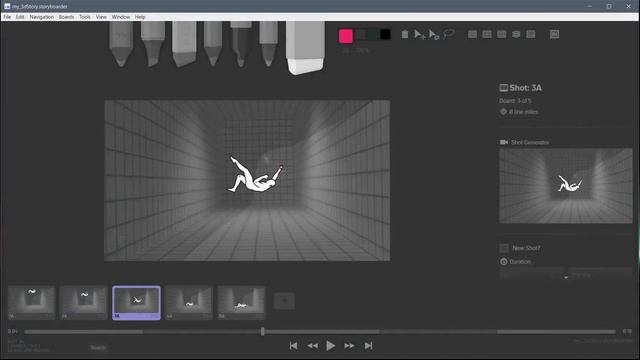Viewport: 640px width, 360px height.
Task: Click the arrow cursor with plus icon
Action: point(420,35)
